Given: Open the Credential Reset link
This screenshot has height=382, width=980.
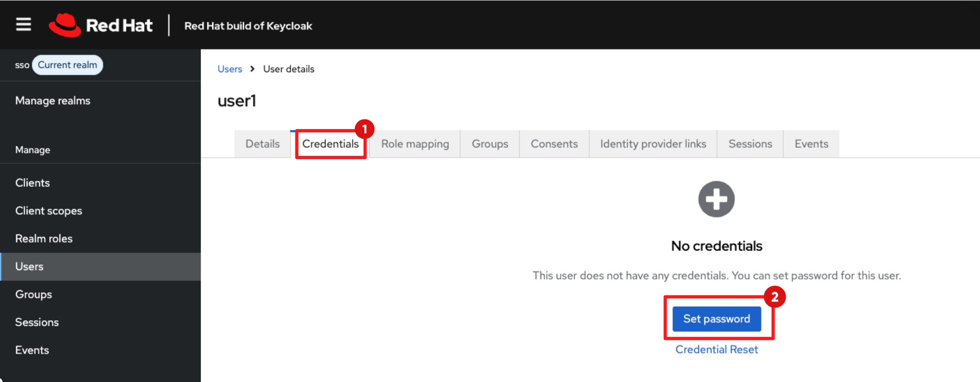Looking at the screenshot, I should [x=717, y=349].
